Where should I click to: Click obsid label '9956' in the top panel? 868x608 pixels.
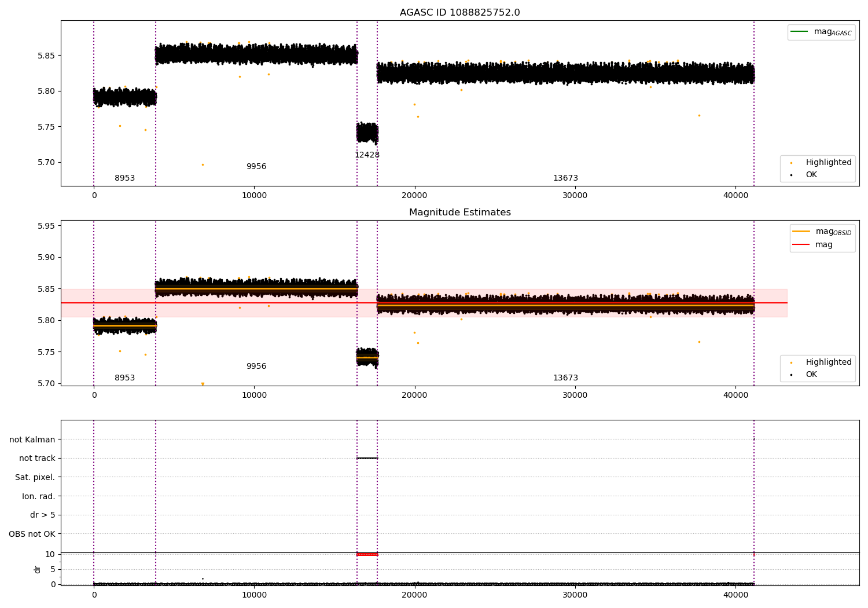256,166
